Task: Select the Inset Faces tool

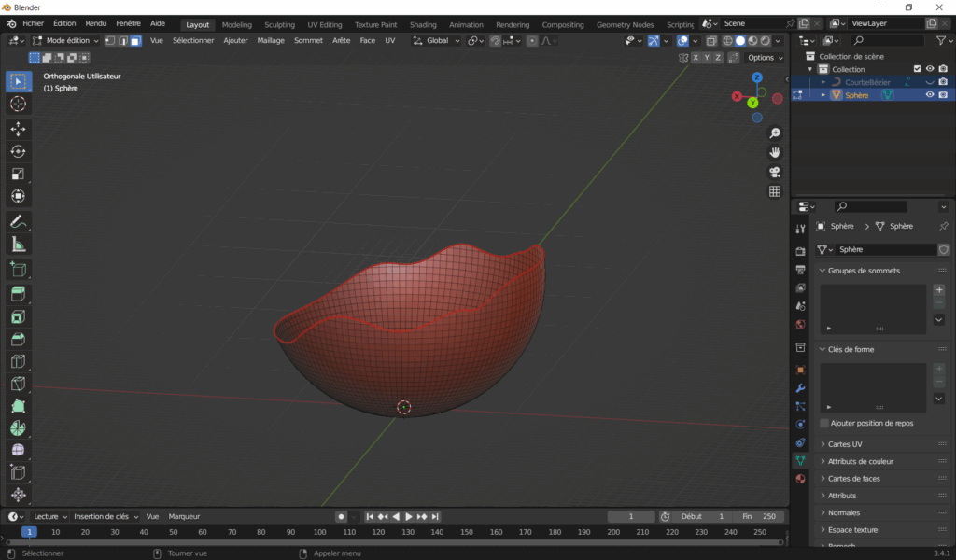Action: [x=19, y=316]
